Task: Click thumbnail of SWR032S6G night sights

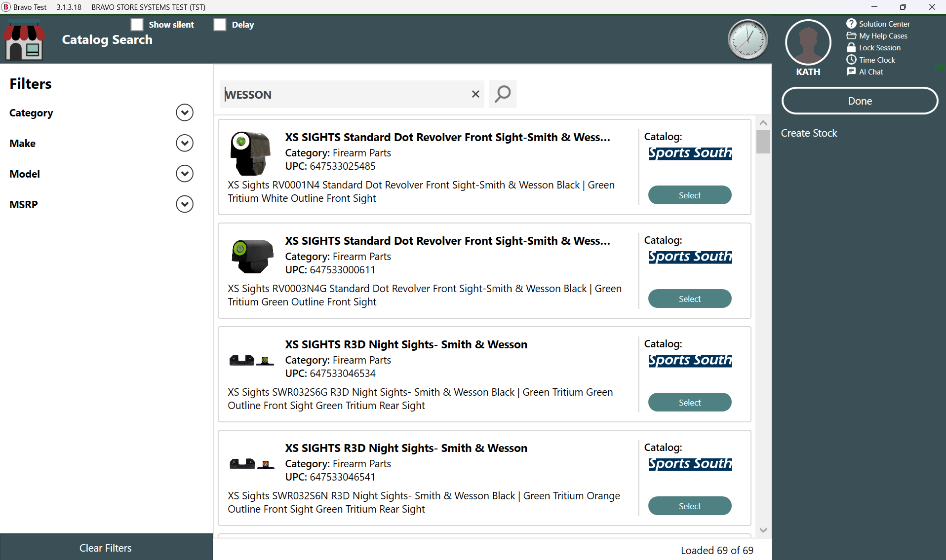Action: pos(251,360)
